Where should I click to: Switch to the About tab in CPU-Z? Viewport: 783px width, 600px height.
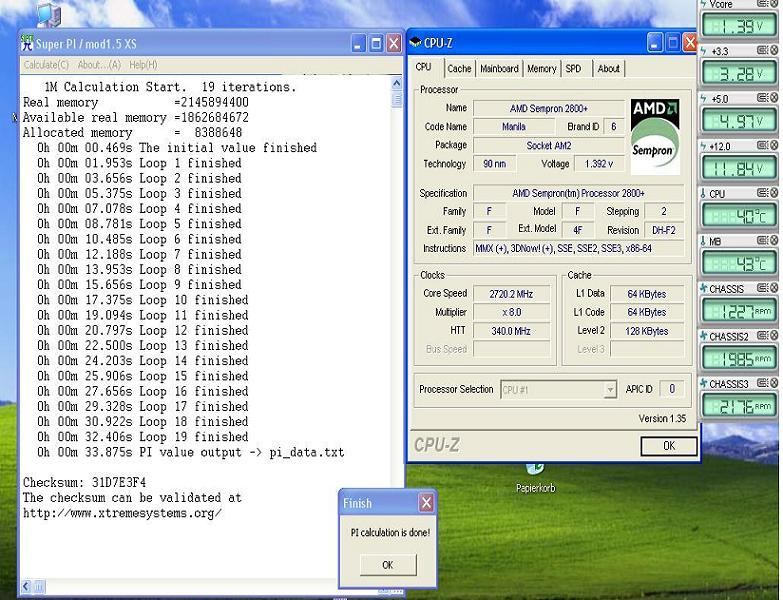click(608, 69)
